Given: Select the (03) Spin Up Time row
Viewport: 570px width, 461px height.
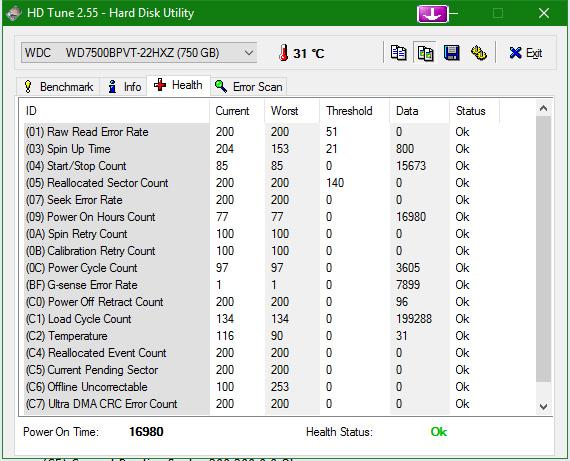Looking at the screenshot, I should point(262,149).
